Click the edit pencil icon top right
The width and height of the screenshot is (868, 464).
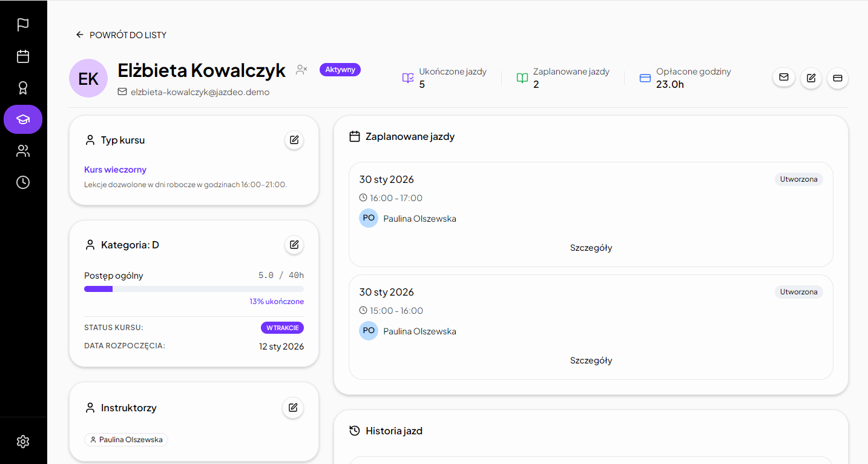pos(810,77)
